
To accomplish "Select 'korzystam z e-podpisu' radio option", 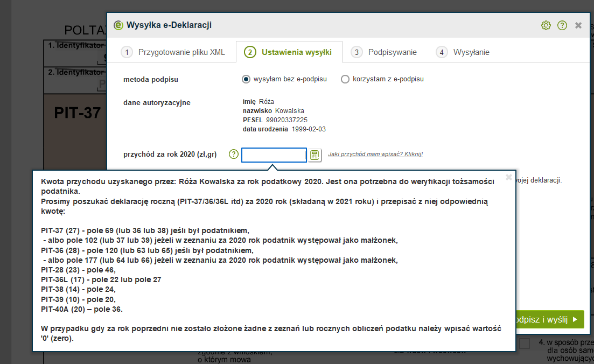I will 345,79.
